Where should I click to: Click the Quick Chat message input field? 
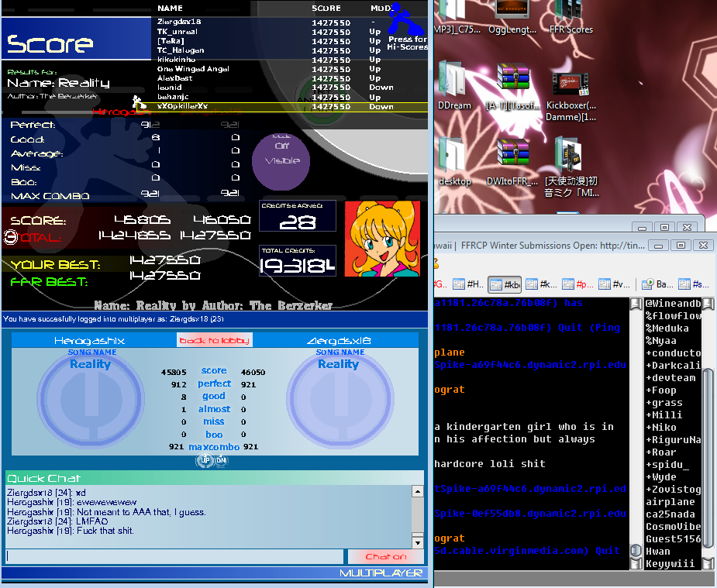(x=174, y=556)
